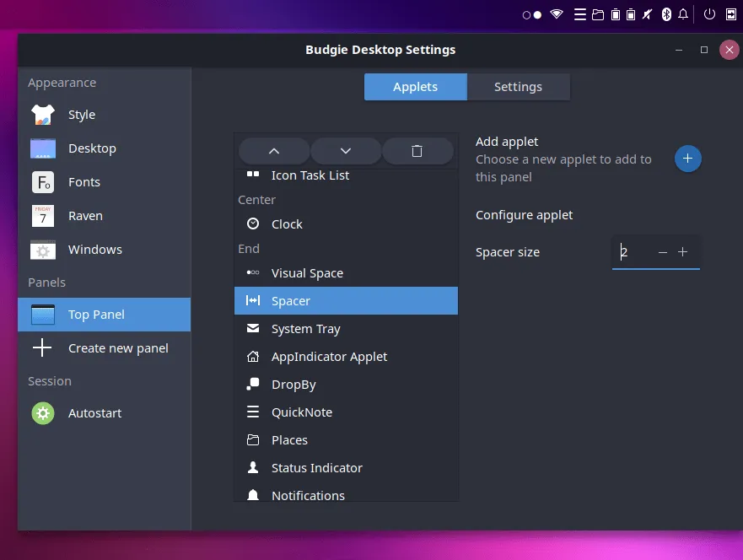Move applet up with the up arrow

(274, 151)
